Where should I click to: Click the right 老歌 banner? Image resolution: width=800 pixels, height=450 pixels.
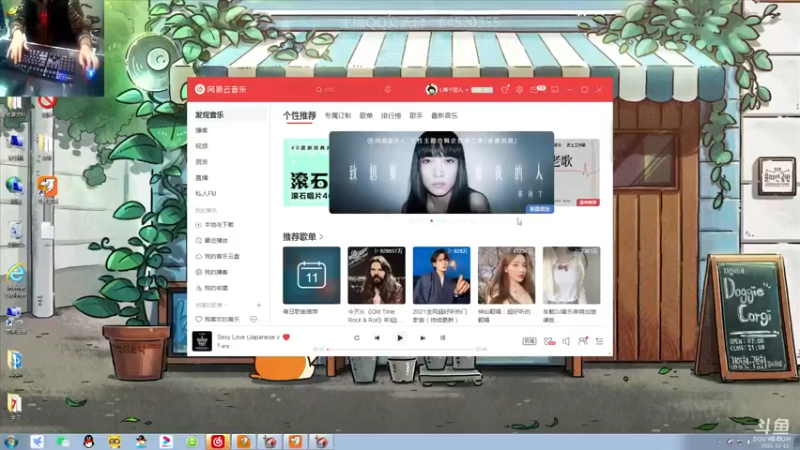(x=577, y=172)
